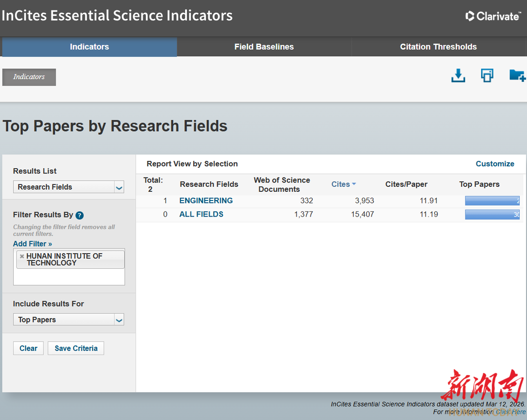Click the print report icon
This screenshot has height=420, width=527.
tap(487, 76)
